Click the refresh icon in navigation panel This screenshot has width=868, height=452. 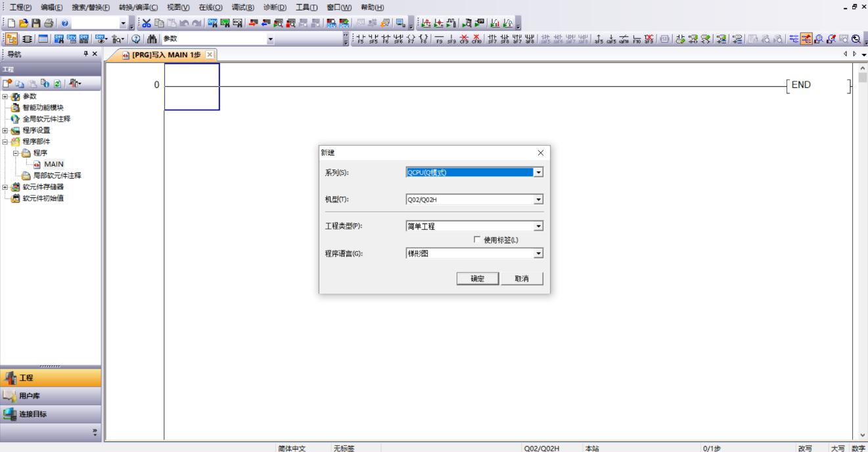point(57,83)
